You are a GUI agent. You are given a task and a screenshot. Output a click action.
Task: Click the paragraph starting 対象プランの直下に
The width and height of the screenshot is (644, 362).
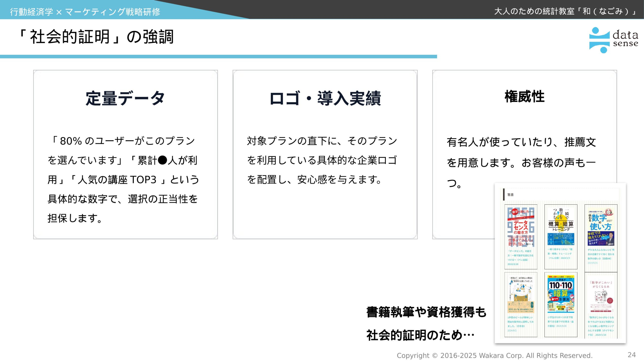pyautogui.click(x=322, y=160)
